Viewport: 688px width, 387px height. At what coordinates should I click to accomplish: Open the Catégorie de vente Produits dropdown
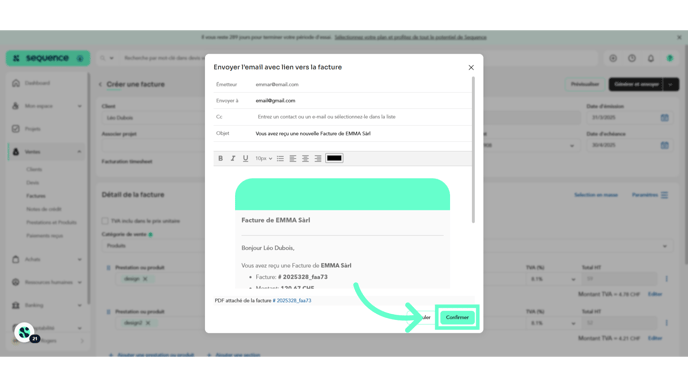pyautogui.click(x=386, y=246)
